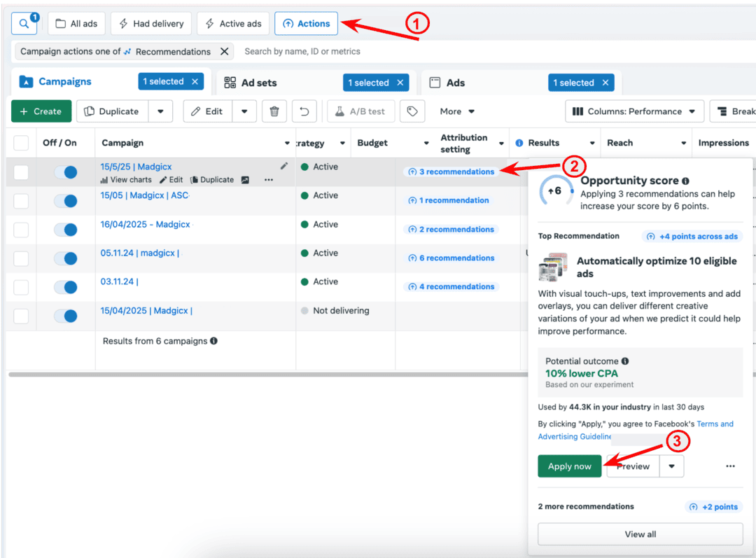Click pencil edit icon in 15/5/25 Madgicx row
Viewport: 756px width, 558px height.
[x=284, y=166]
